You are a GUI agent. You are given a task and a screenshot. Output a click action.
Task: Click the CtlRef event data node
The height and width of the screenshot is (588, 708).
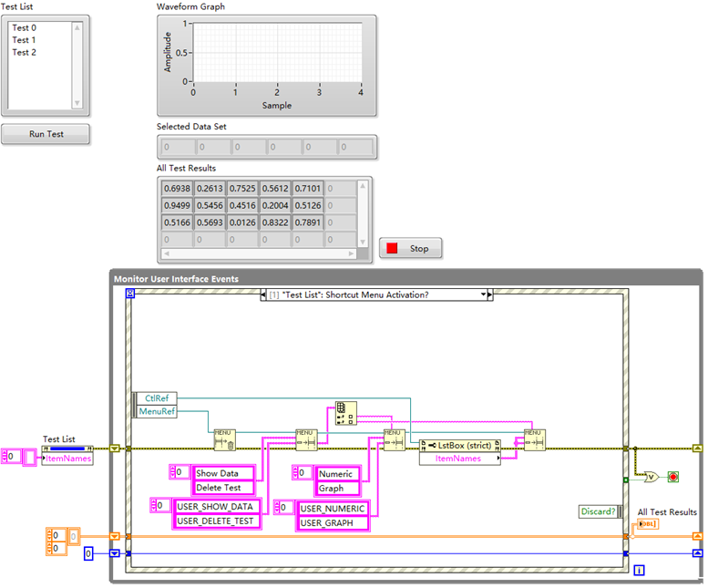coord(156,398)
